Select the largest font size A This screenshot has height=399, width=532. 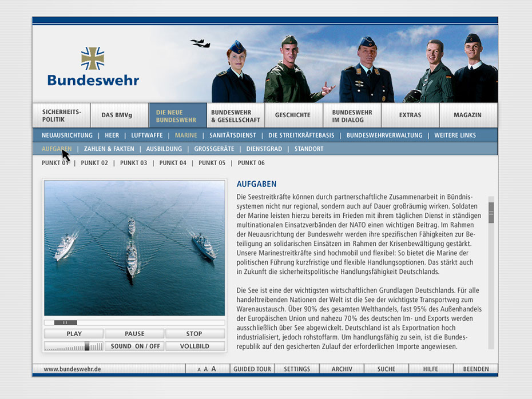point(213,369)
